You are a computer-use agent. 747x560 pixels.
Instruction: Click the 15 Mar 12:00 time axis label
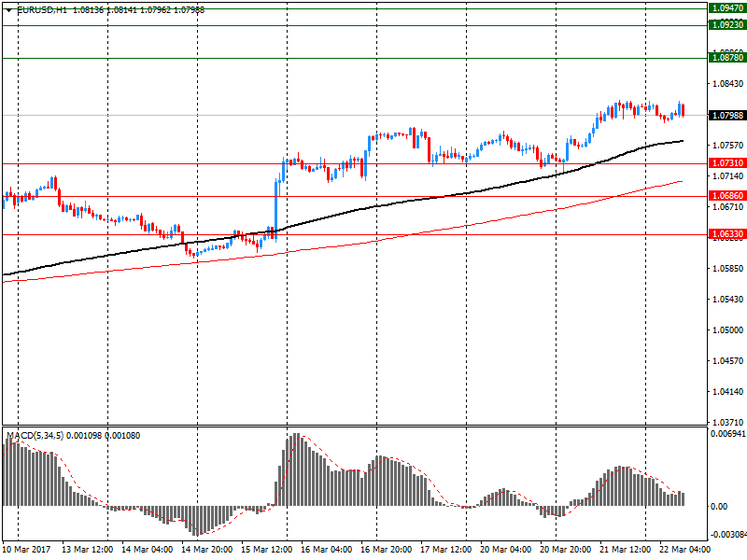coord(266,550)
